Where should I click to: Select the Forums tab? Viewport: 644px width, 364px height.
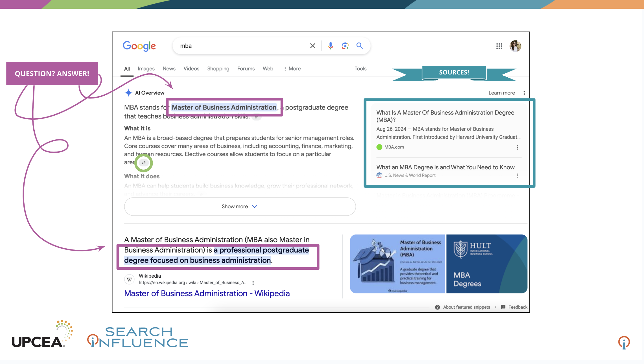click(246, 69)
